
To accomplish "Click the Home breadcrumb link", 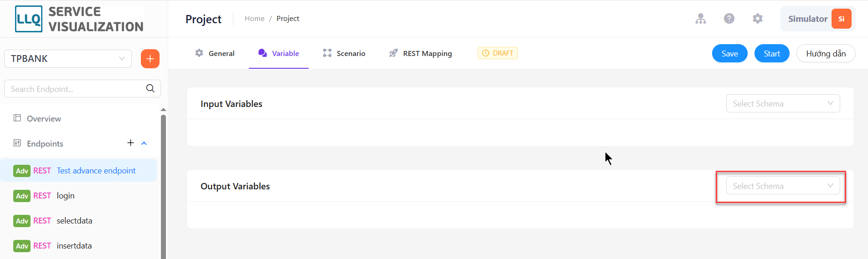I will point(254,19).
